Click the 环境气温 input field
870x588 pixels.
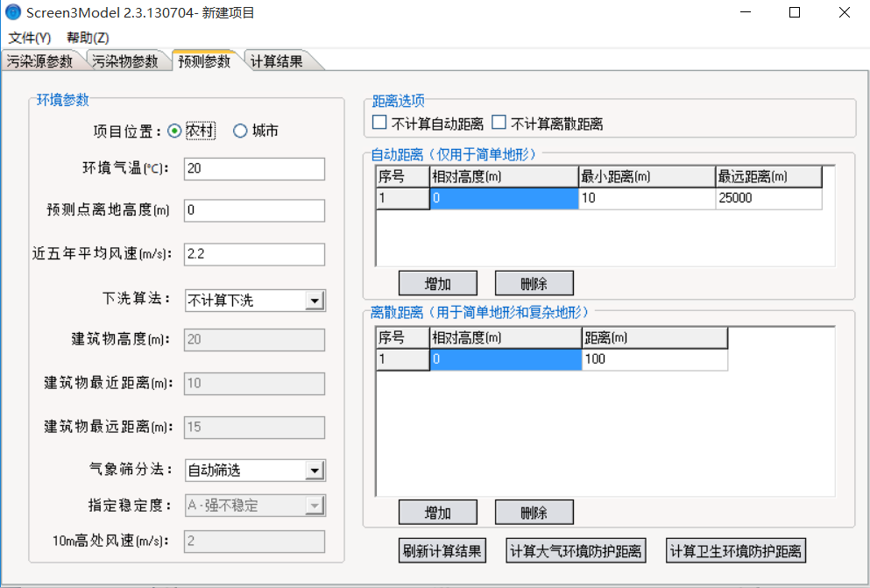[254, 168]
